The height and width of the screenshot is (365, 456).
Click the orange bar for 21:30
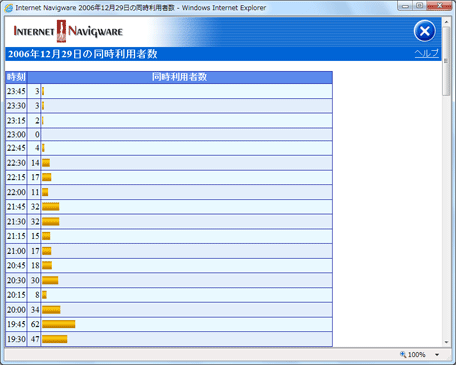(x=51, y=222)
